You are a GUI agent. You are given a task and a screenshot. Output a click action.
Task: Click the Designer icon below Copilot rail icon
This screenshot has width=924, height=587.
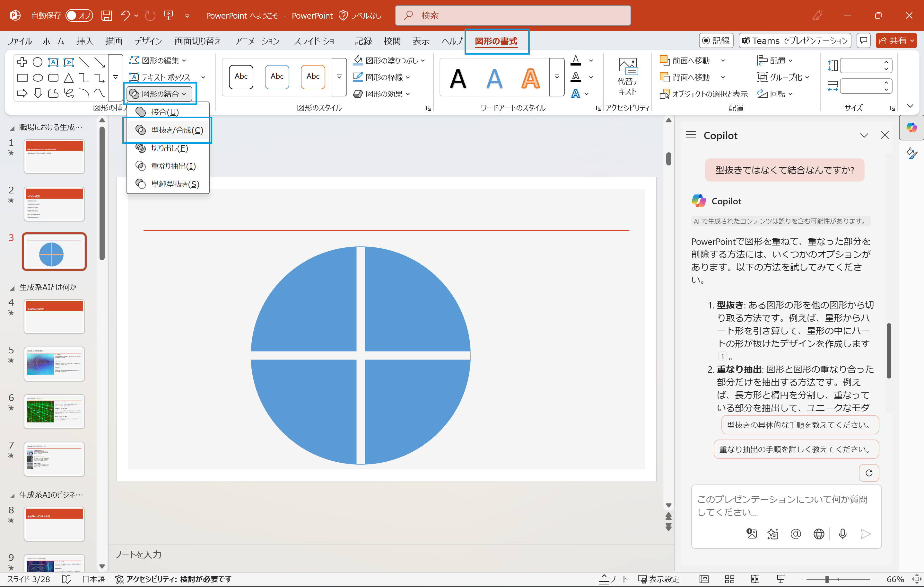click(x=912, y=154)
